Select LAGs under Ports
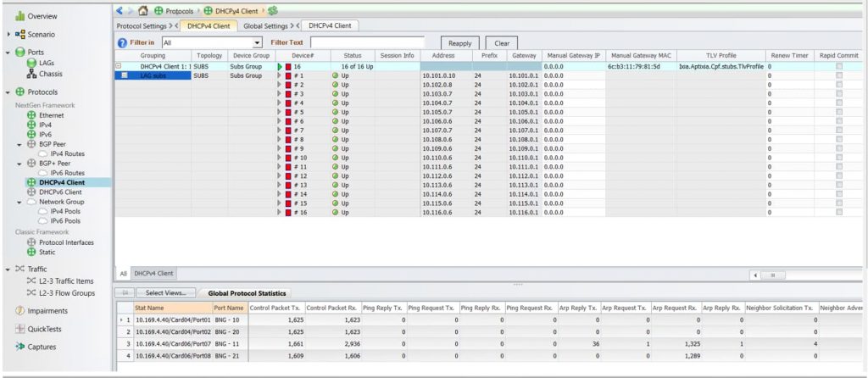868x378 pixels. 47,63
